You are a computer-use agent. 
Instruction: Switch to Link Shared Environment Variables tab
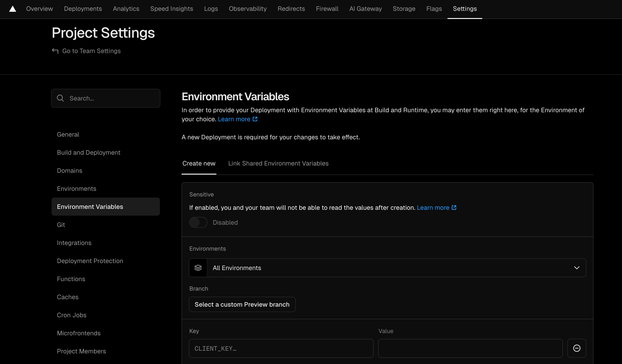278,163
